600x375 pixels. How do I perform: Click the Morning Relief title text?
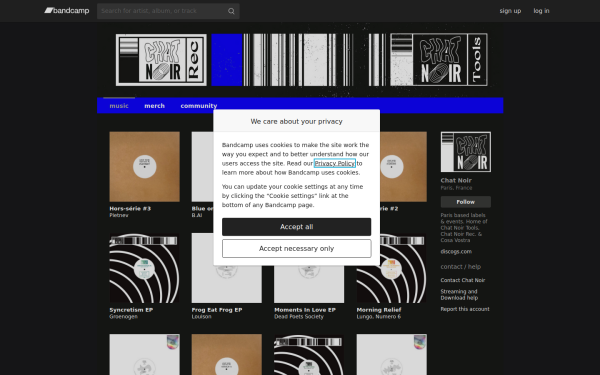(x=379, y=310)
